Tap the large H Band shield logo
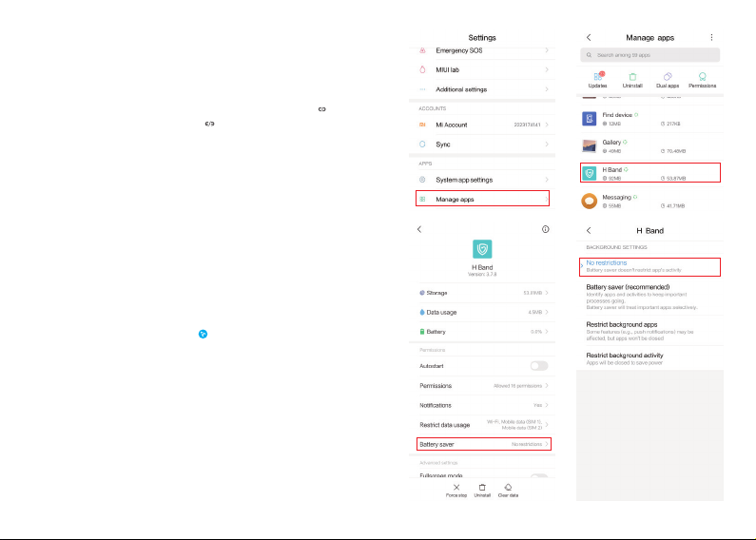 click(x=482, y=249)
